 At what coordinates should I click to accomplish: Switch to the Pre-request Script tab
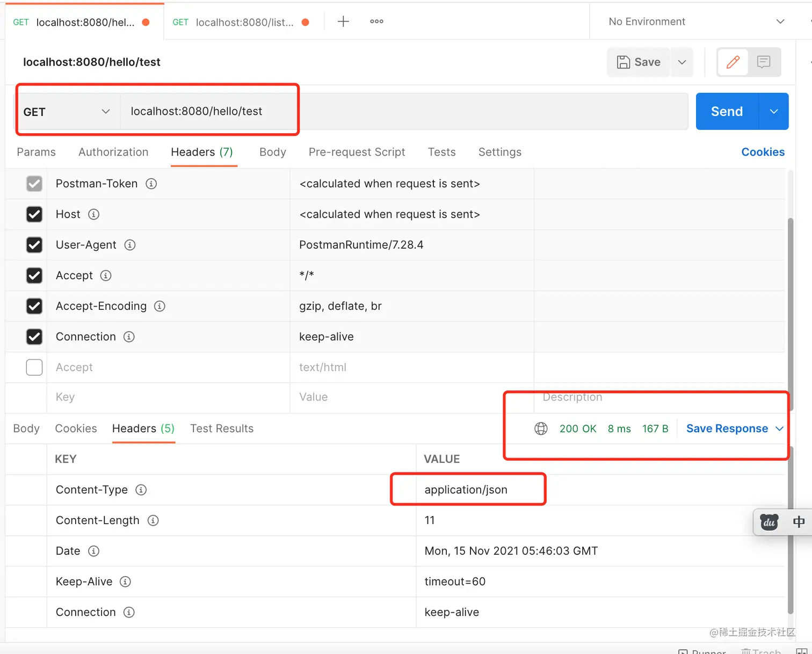[x=357, y=152]
